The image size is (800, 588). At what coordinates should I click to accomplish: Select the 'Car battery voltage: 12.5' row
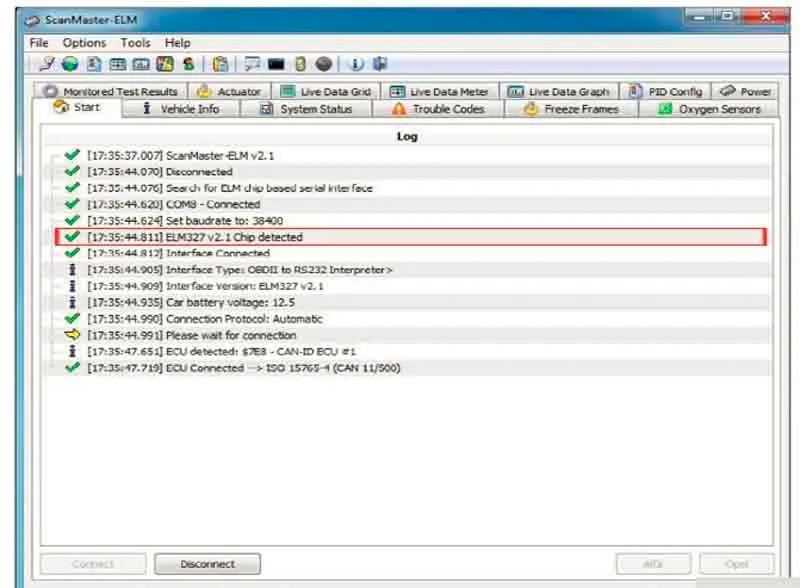tap(407, 302)
